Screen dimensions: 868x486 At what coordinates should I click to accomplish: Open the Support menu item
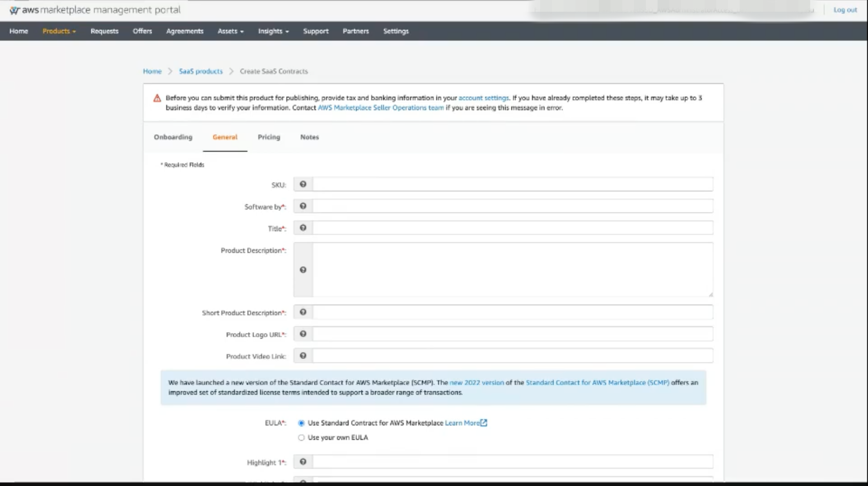[x=316, y=31]
